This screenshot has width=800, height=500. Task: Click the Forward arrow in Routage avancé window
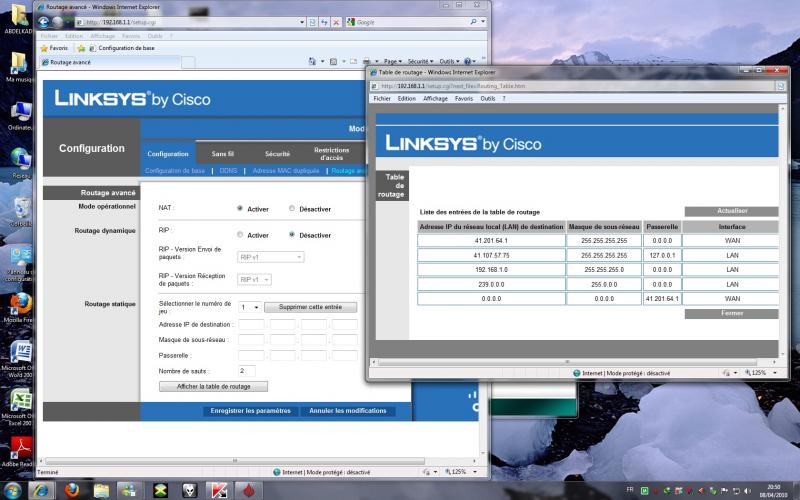coord(58,22)
